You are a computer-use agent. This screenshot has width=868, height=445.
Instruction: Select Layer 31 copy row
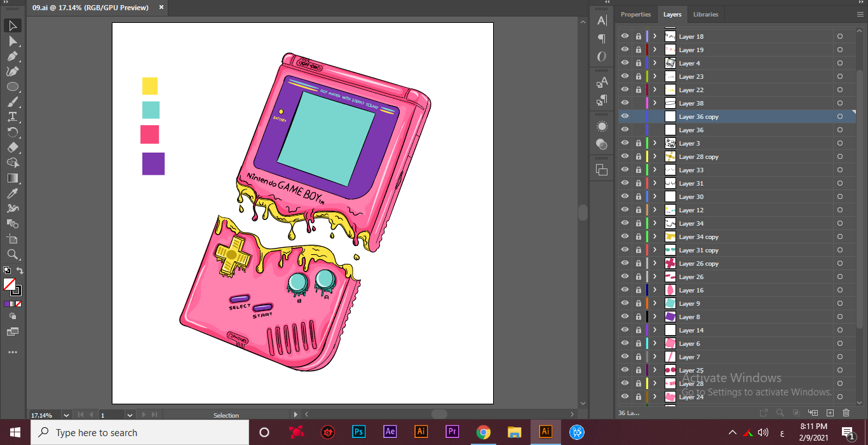tap(737, 250)
